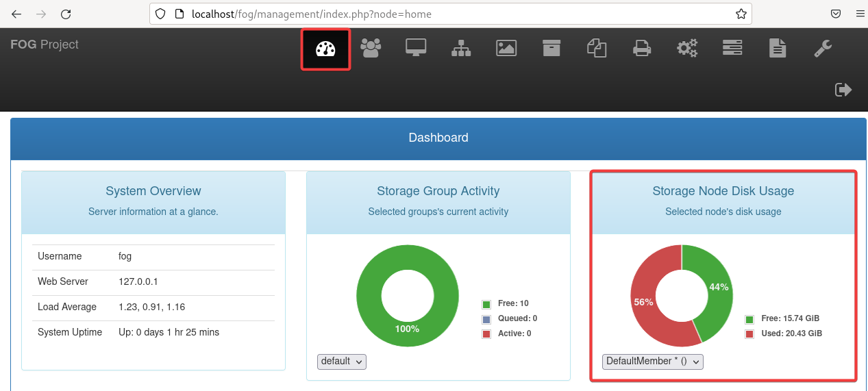Bookmark this page with star icon
Screen dimensions: 868x391
click(741, 14)
